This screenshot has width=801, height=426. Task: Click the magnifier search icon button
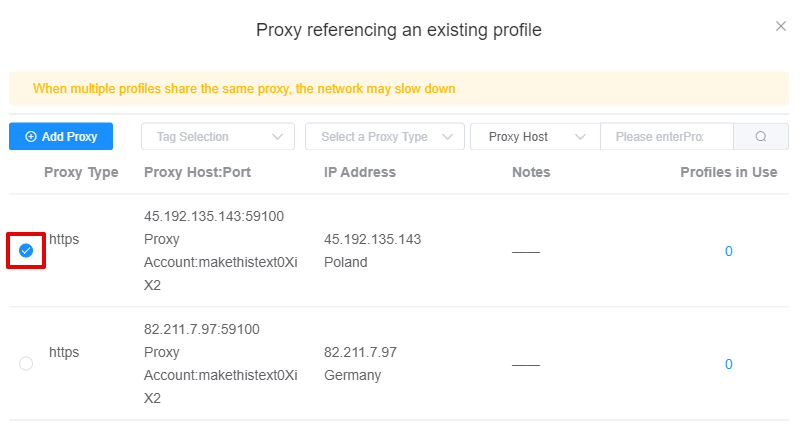coord(761,136)
